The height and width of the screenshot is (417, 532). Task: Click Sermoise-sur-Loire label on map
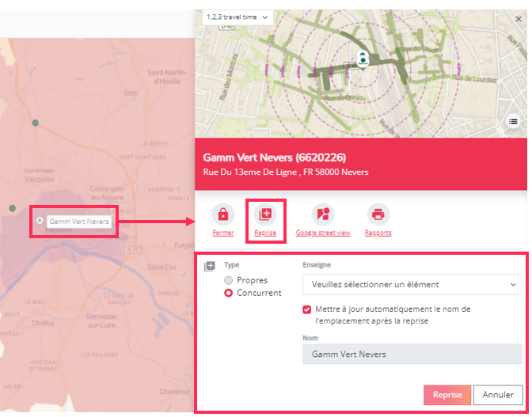101,320
